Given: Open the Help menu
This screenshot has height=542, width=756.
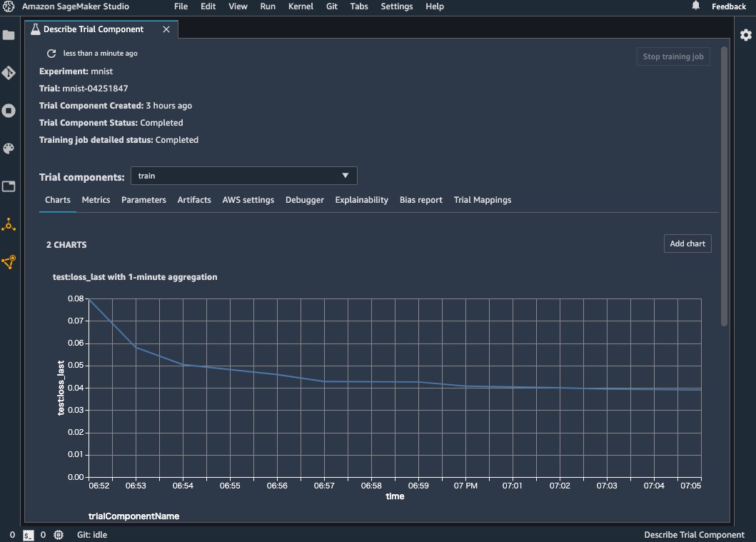Looking at the screenshot, I should pyautogui.click(x=435, y=6).
